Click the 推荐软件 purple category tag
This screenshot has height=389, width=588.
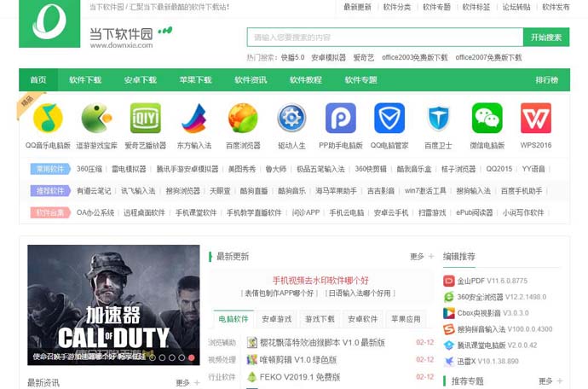pos(50,191)
